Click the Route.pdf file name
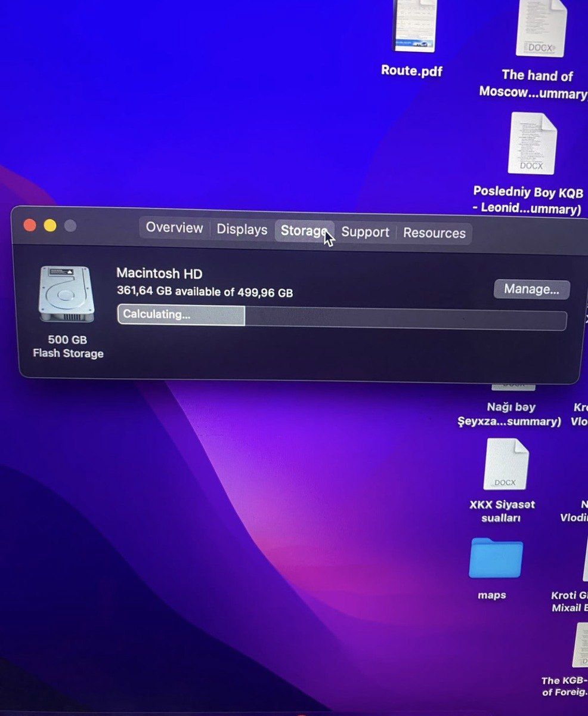588x716 pixels. point(412,70)
